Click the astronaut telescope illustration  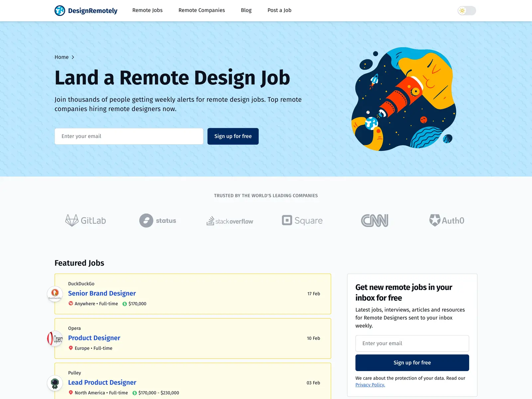404,99
